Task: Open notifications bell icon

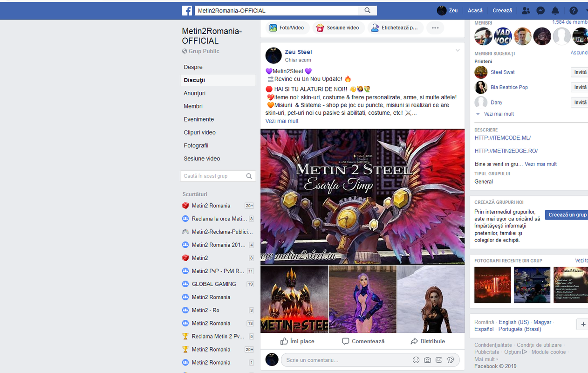Action: tap(555, 10)
